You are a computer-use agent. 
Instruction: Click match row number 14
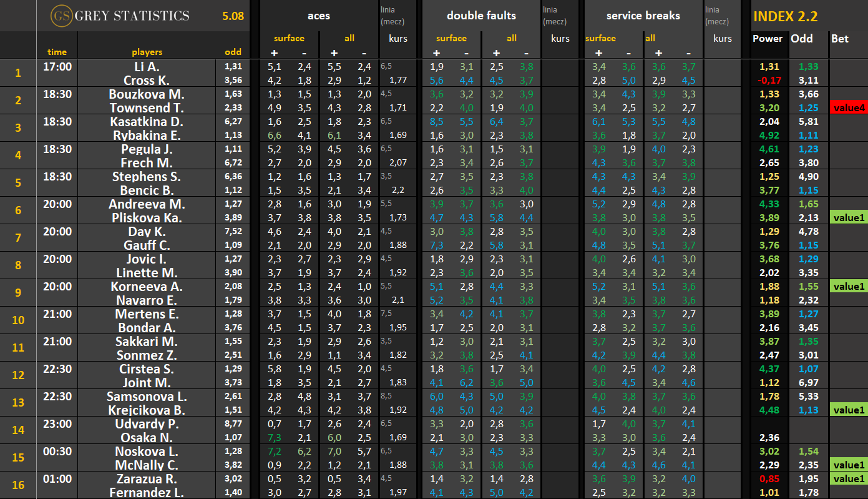click(x=18, y=430)
